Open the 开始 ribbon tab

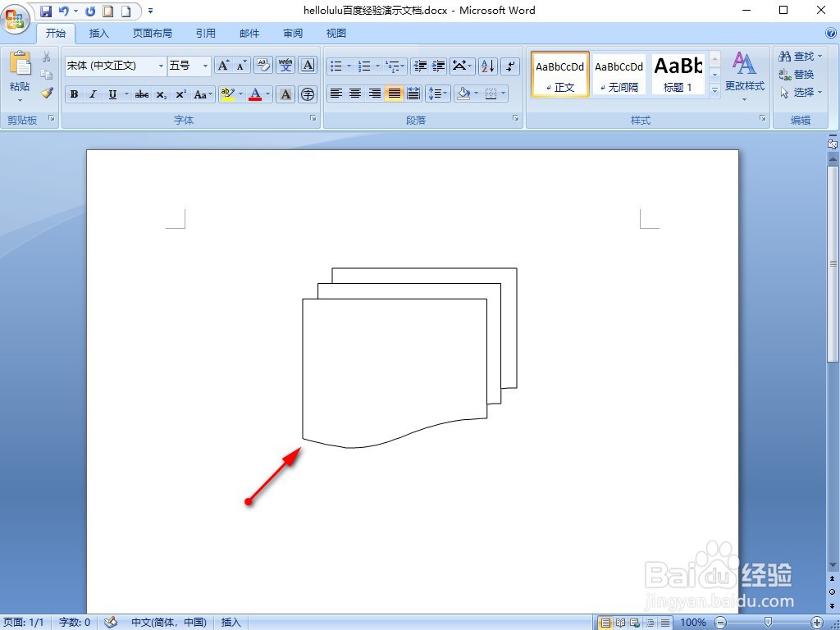[55, 33]
